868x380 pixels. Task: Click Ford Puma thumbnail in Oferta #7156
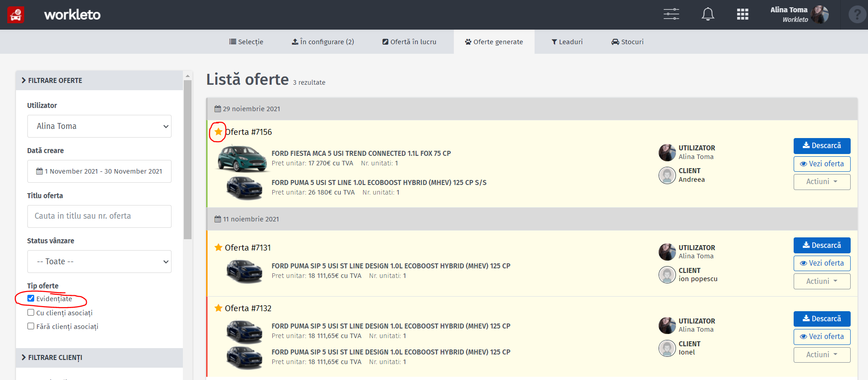[x=244, y=188]
